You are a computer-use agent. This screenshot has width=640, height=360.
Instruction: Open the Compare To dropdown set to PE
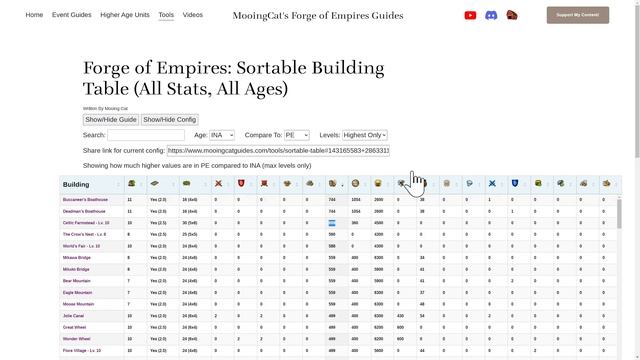tap(297, 135)
